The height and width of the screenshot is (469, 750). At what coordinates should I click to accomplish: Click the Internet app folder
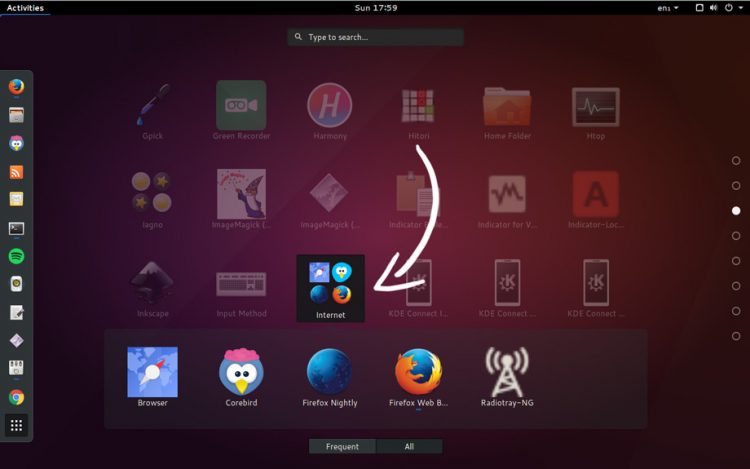pos(330,288)
